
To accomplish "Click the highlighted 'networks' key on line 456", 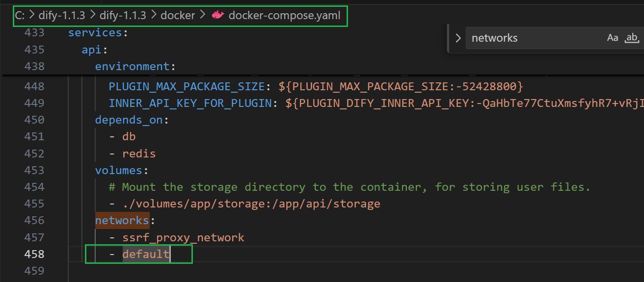I will (x=122, y=221).
